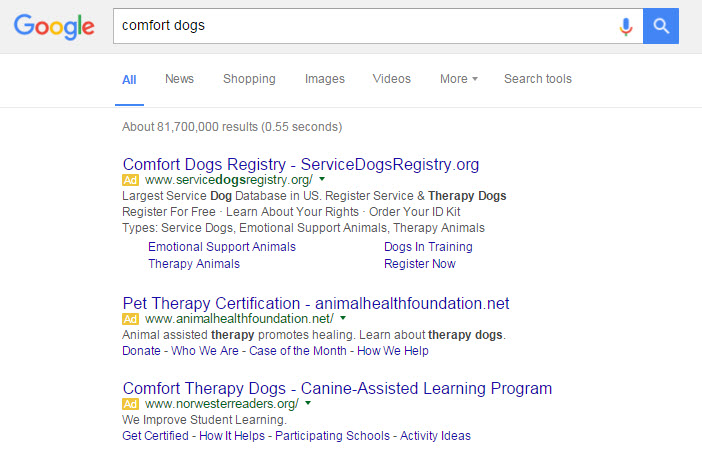Open the Activity Ideas sitelink

[x=435, y=436]
